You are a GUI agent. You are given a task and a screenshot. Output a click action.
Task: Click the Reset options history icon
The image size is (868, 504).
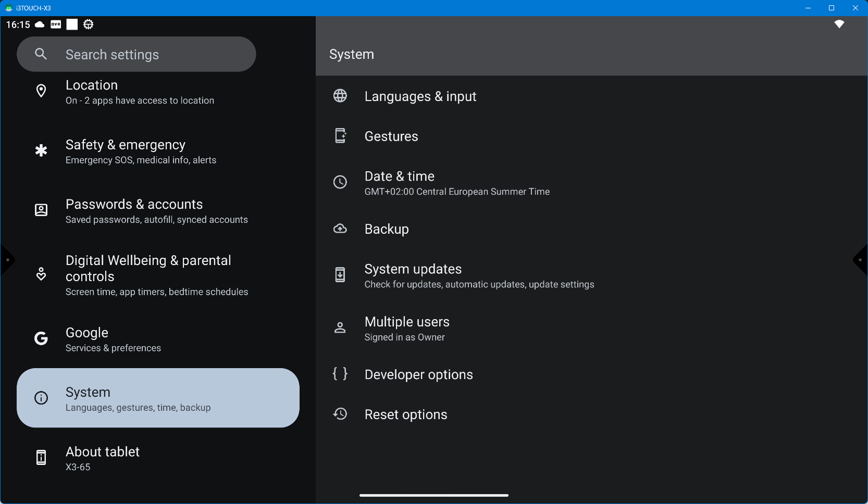click(x=340, y=414)
